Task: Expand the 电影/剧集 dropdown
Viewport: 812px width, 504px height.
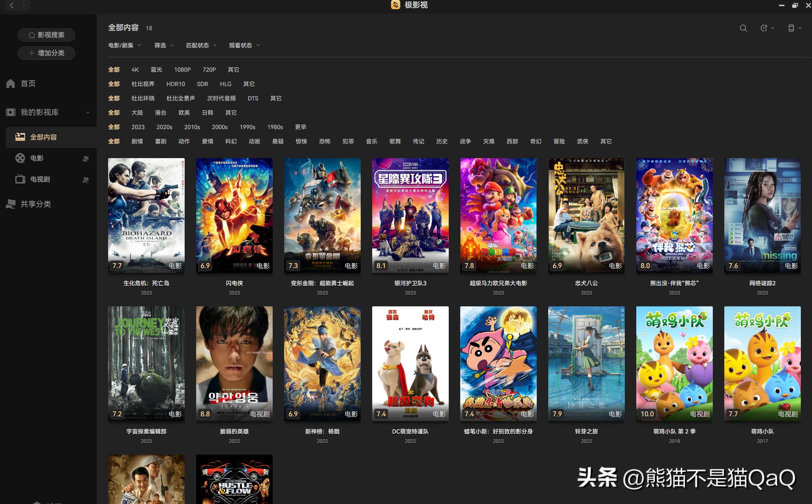Action: pos(124,45)
